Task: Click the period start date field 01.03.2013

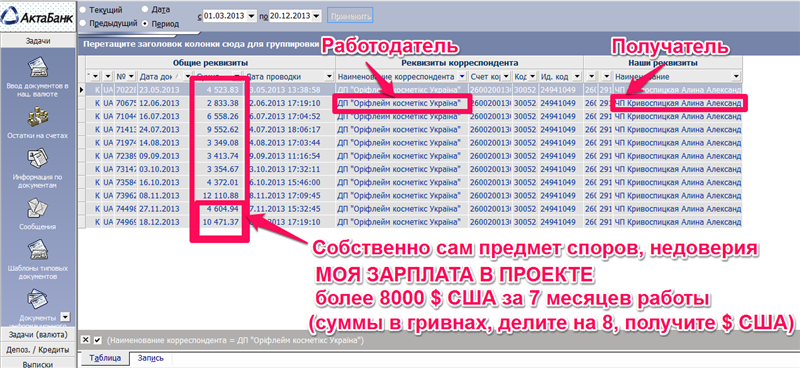Action: coord(224,16)
